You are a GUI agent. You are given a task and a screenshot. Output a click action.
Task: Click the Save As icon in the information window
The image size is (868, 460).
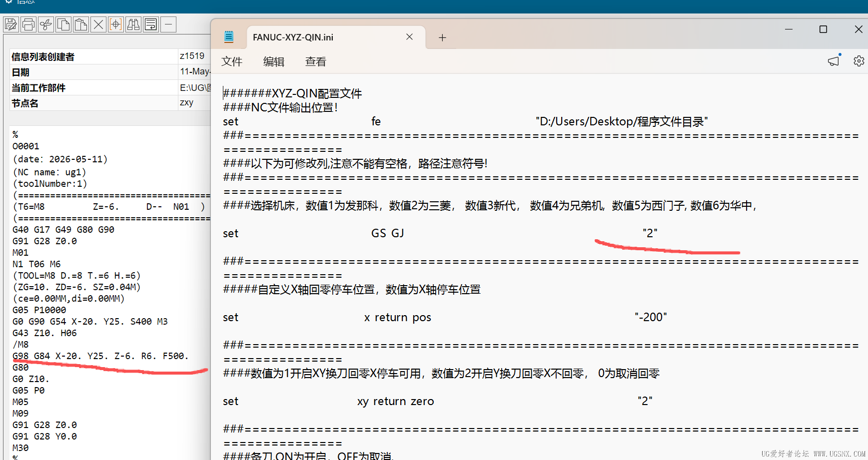coord(11,24)
